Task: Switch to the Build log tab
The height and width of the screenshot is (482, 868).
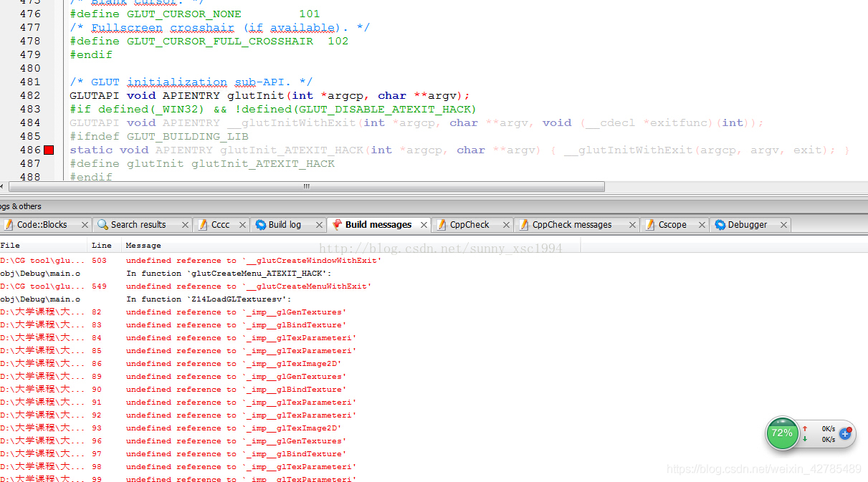Action: click(x=285, y=225)
